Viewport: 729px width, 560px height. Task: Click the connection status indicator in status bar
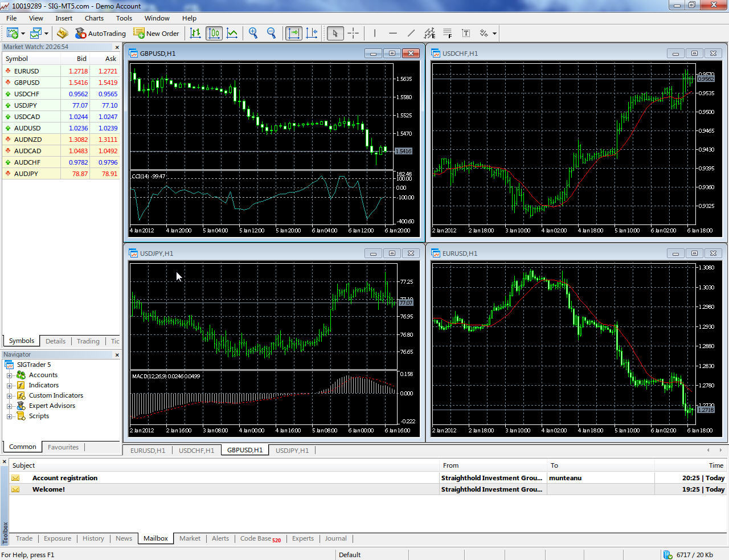pyautogui.click(x=687, y=555)
